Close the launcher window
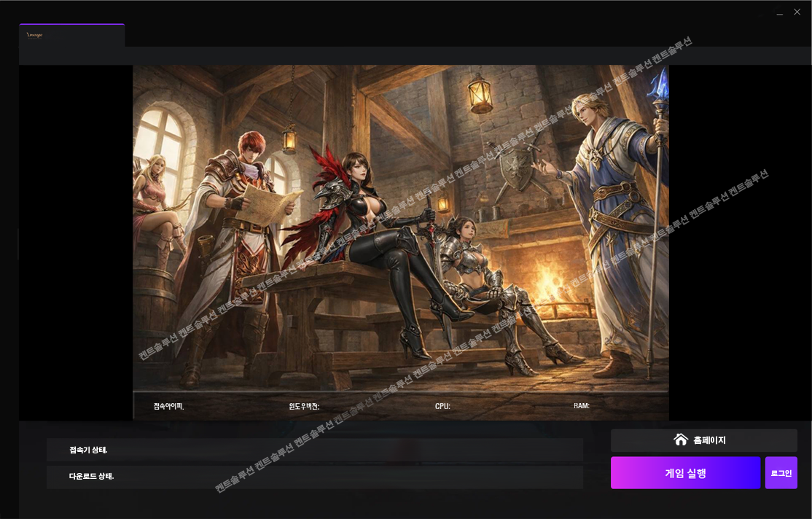 coord(797,12)
